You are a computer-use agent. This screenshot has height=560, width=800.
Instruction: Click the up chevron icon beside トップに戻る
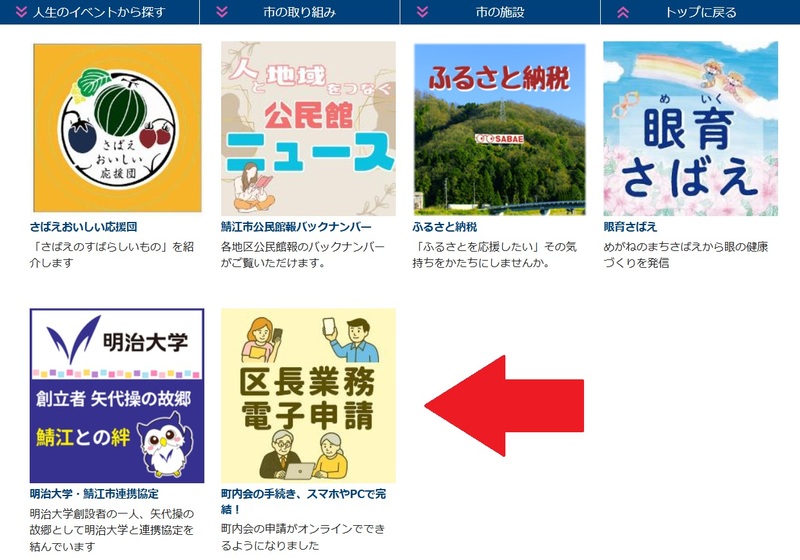point(623,12)
